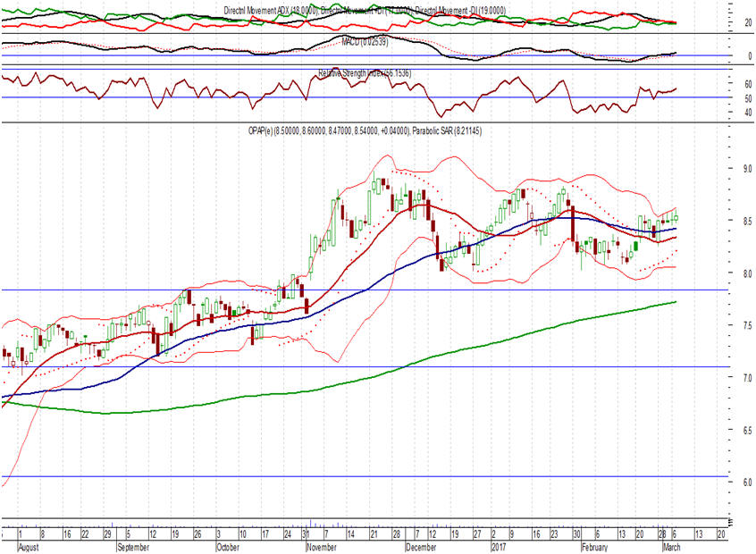The image size is (756, 554).
Task: Select the OPAP(e) price and Parabolic SAR title
Action: pyautogui.click(x=365, y=130)
